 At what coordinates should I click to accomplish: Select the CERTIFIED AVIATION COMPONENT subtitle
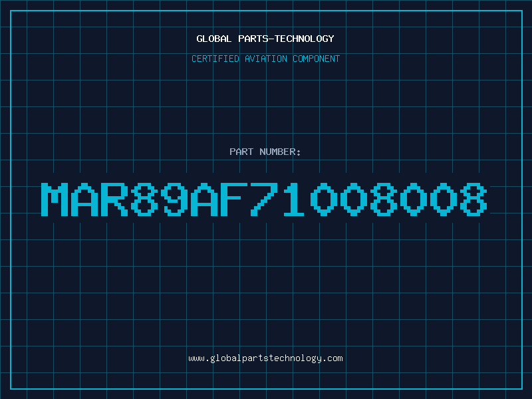pyautogui.click(x=265, y=59)
